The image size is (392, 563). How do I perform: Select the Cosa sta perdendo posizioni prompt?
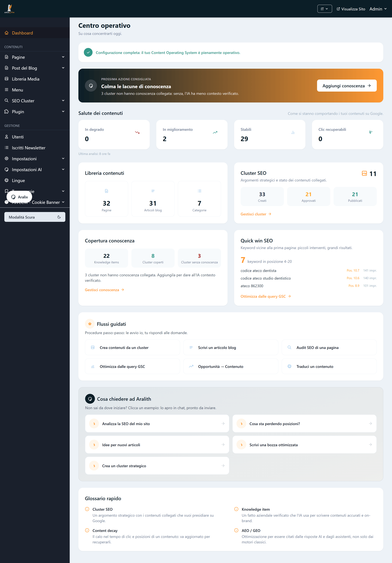tap(304, 423)
